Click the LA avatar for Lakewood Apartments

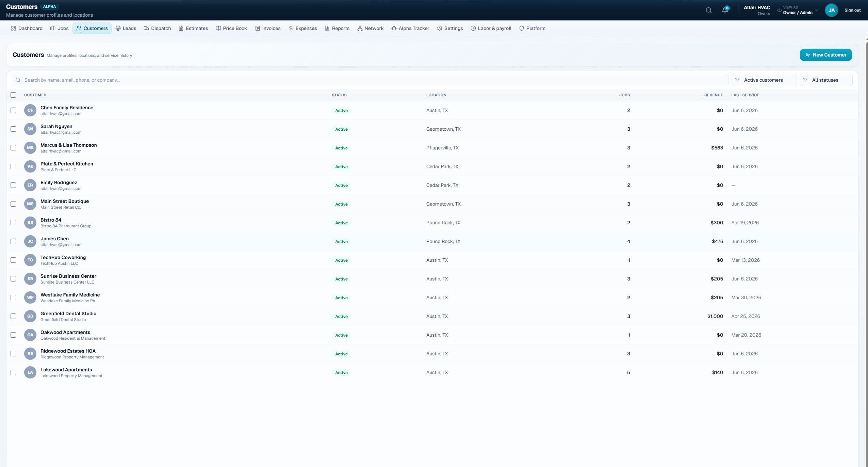click(30, 372)
